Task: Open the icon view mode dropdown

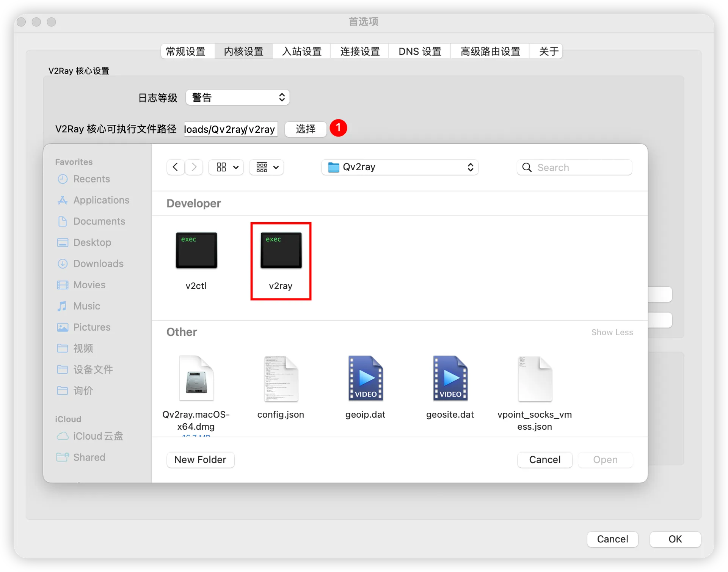Action: tap(226, 167)
